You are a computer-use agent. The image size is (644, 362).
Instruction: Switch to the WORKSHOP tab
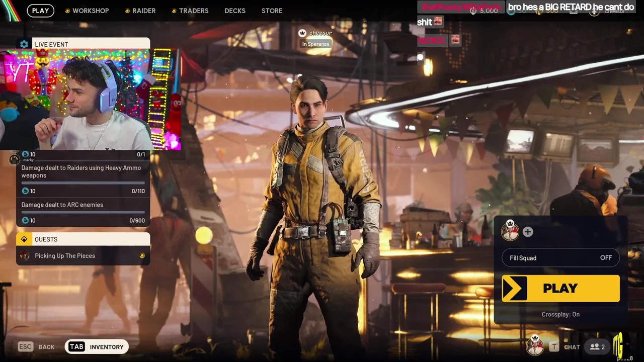[87, 11]
